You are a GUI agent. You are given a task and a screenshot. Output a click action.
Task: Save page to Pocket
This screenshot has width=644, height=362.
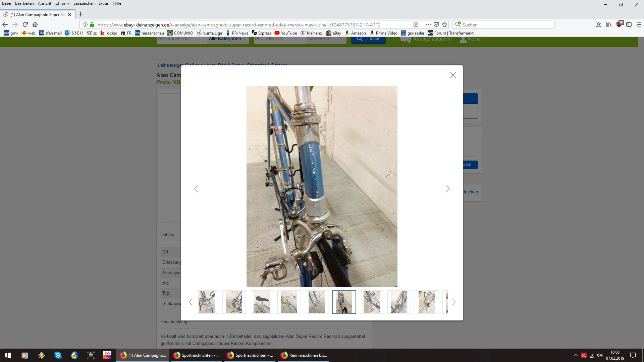coord(436,24)
